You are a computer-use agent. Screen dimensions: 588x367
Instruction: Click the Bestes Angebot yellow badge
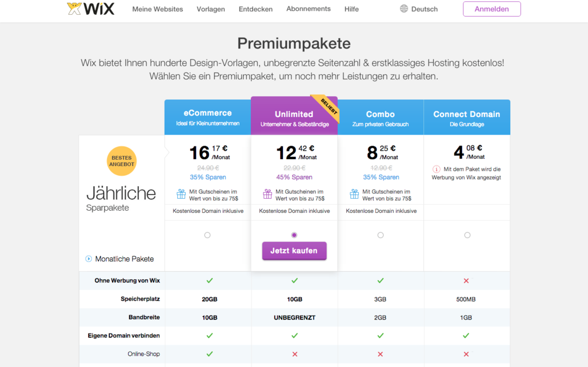point(122,161)
